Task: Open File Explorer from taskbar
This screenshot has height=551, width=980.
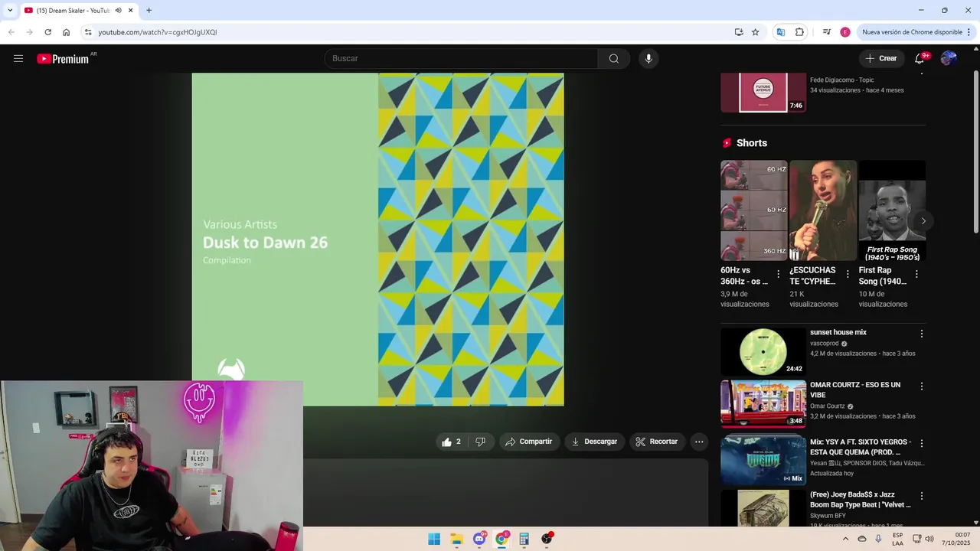Action: [x=456, y=539]
